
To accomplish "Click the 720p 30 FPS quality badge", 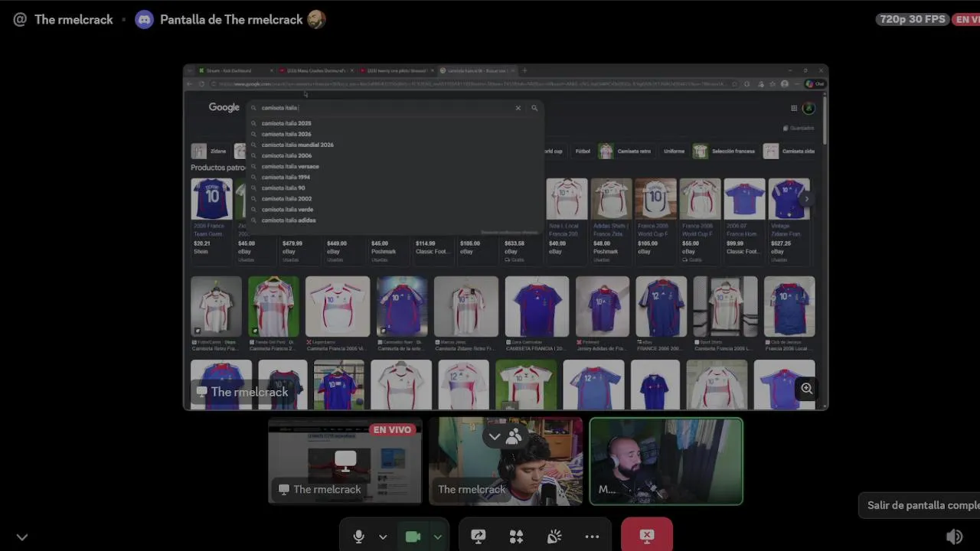I will tap(913, 19).
